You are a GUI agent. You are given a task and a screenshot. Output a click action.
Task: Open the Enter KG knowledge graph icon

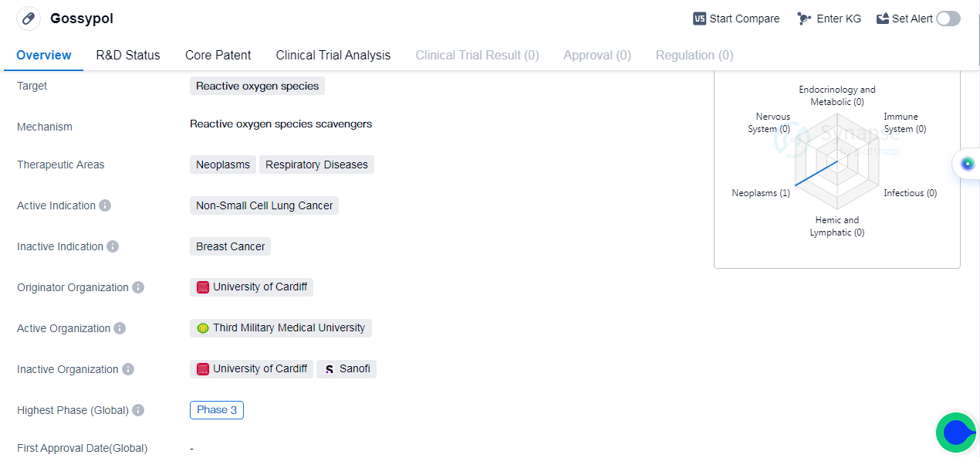pos(804,19)
